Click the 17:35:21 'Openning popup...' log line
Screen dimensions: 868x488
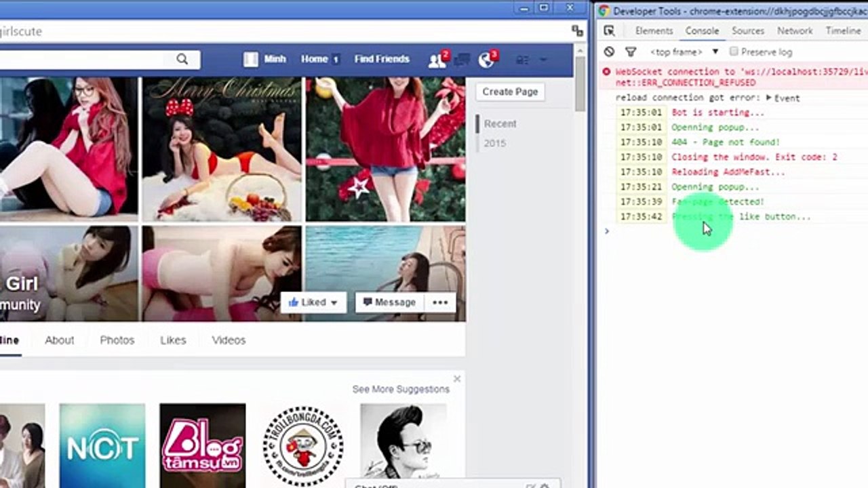pyautogui.click(x=715, y=187)
